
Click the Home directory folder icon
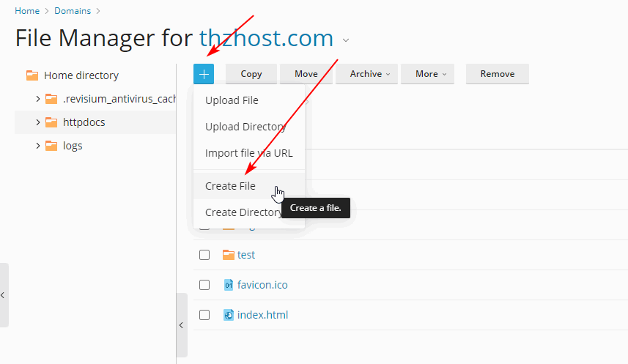pyautogui.click(x=32, y=75)
